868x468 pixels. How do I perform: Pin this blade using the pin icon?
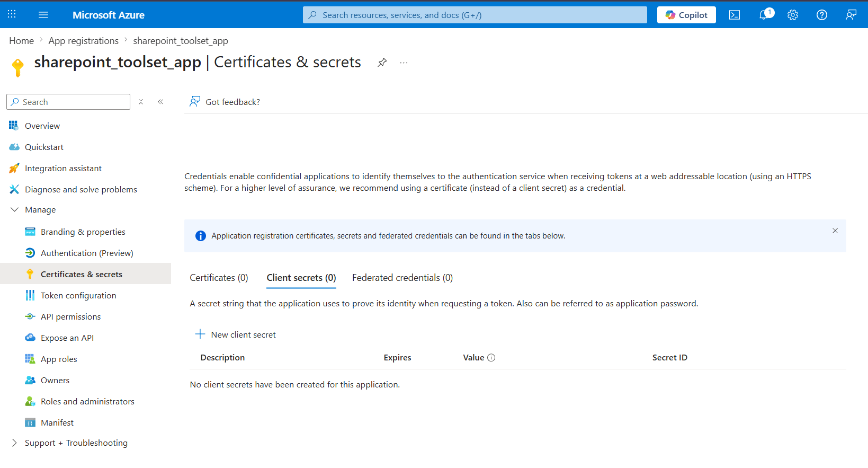click(382, 63)
